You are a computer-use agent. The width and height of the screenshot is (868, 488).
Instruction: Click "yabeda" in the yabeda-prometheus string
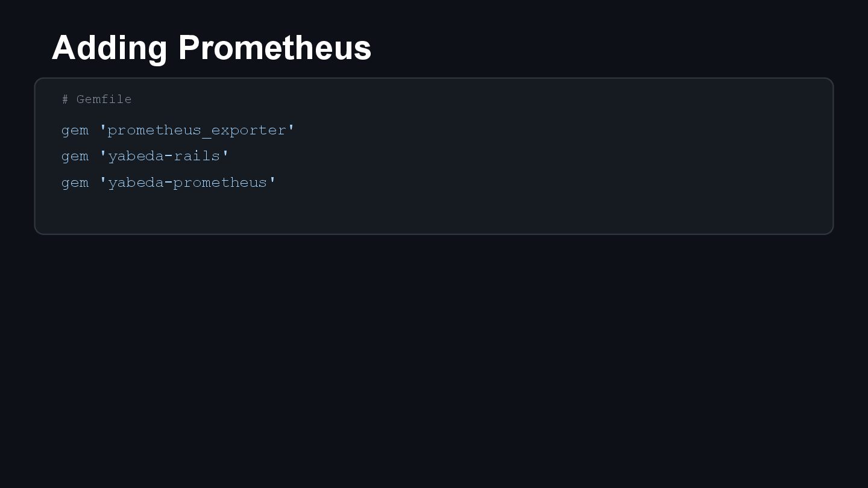136,183
